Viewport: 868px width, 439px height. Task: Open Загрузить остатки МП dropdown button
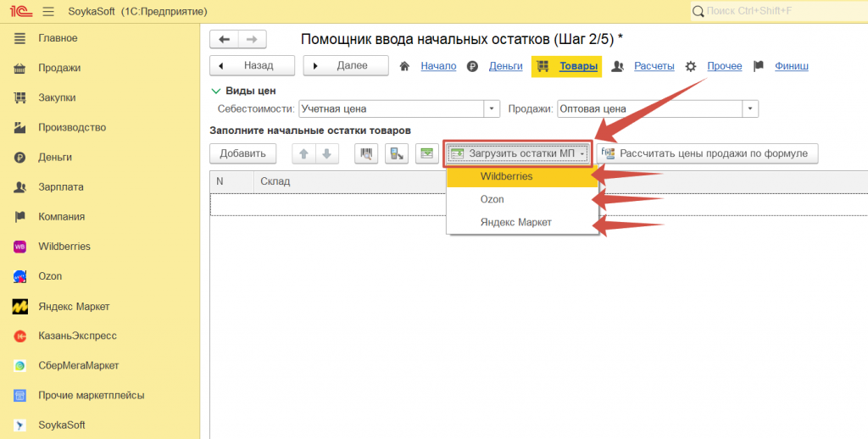(x=518, y=153)
